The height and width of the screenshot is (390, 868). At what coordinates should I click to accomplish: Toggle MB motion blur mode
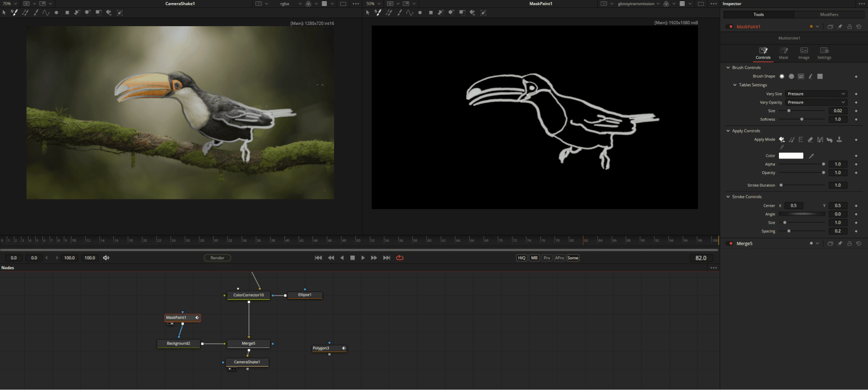click(x=534, y=258)
